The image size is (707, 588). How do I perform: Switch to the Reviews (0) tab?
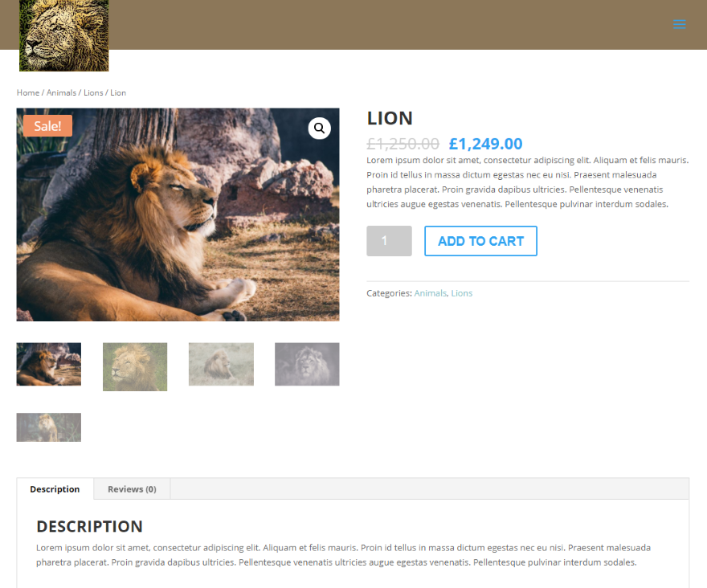[132, 489]
